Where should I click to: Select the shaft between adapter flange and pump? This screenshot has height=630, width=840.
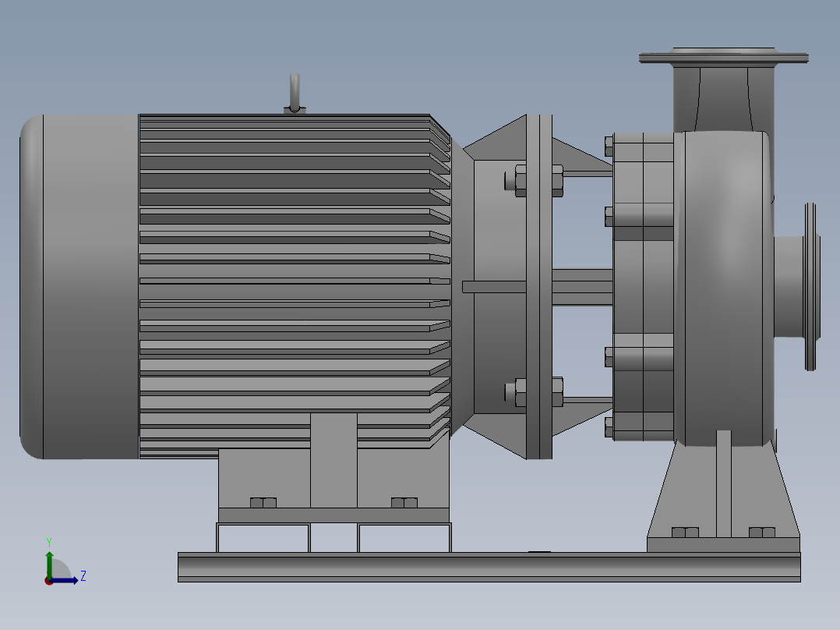582,287
